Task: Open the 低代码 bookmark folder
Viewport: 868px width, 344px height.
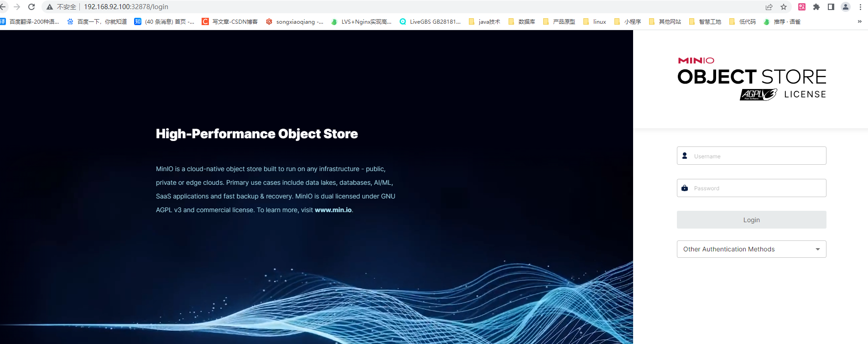Action: [743, 21]
